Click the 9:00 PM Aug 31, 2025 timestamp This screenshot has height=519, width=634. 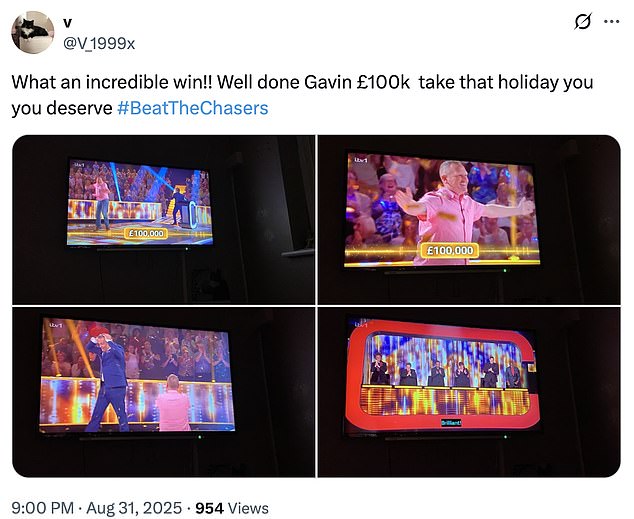tap(97, 508)
